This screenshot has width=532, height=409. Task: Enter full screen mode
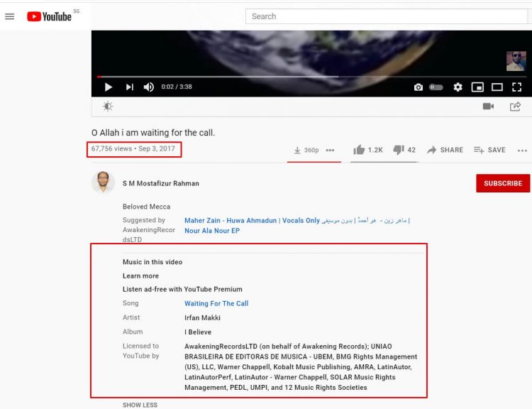tap(516, 87)
